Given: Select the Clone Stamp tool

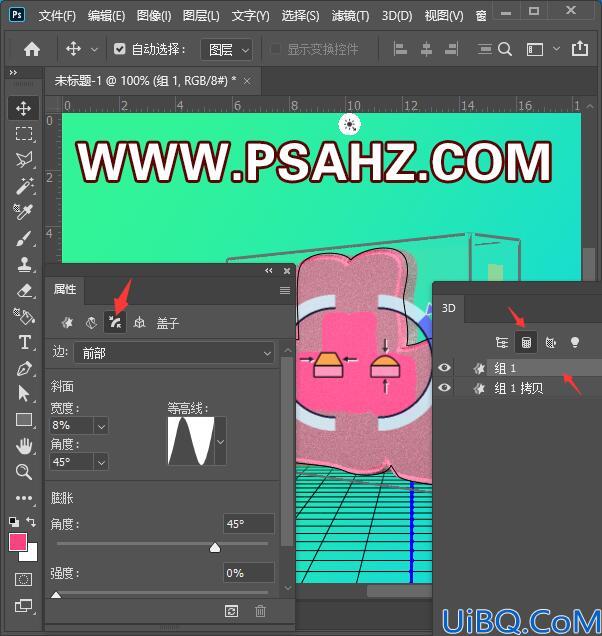Looking at the screenshot, I should [x=24, y=264].
